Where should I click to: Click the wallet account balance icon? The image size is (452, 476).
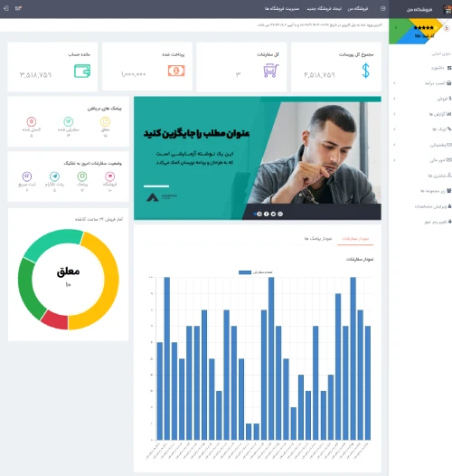coord(82,71)
